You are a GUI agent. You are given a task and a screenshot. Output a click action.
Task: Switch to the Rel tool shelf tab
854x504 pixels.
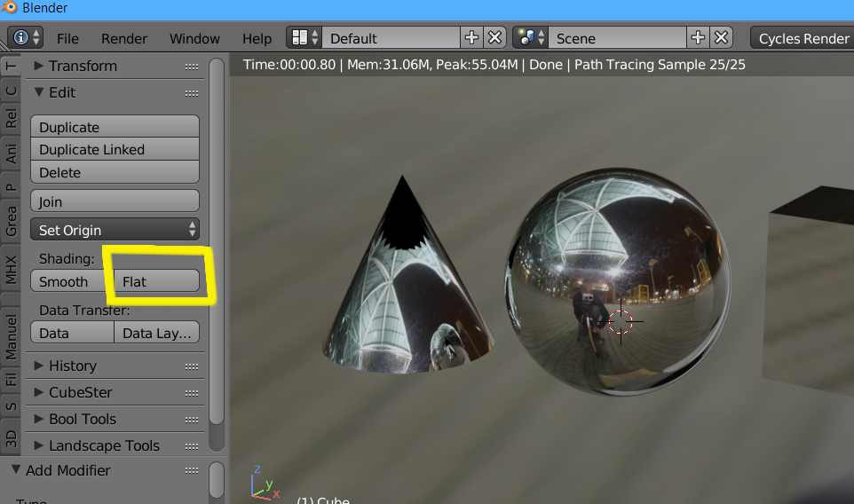[11, 117]
